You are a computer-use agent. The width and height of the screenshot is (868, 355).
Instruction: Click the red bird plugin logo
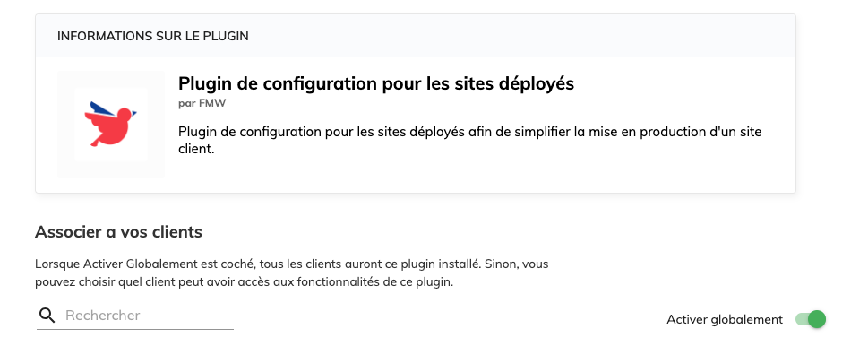(x=110, y=125)
